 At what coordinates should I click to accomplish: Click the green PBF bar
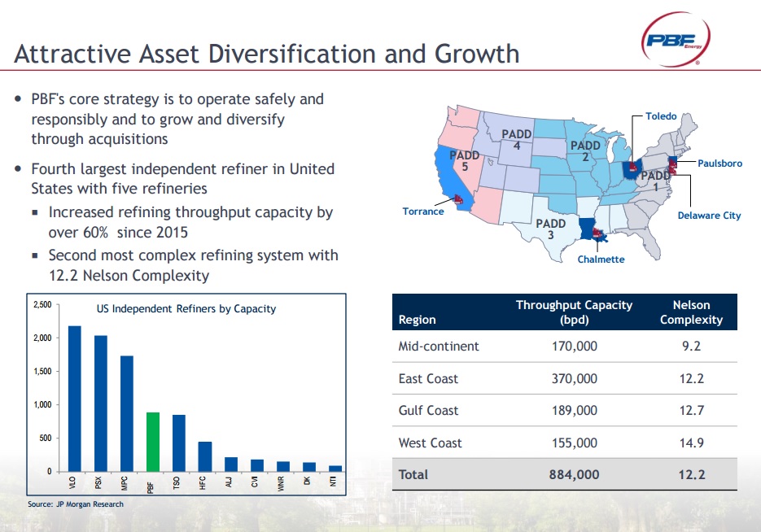(153, 442)
